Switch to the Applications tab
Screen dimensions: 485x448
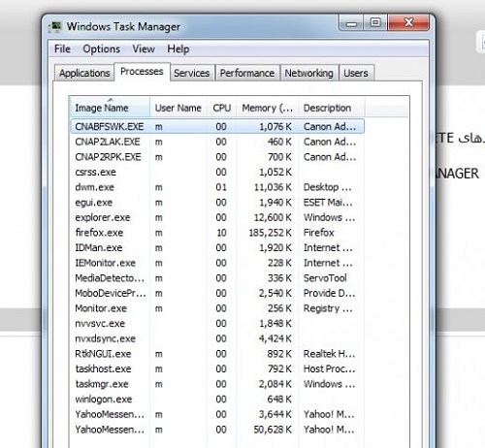(84, 73)
